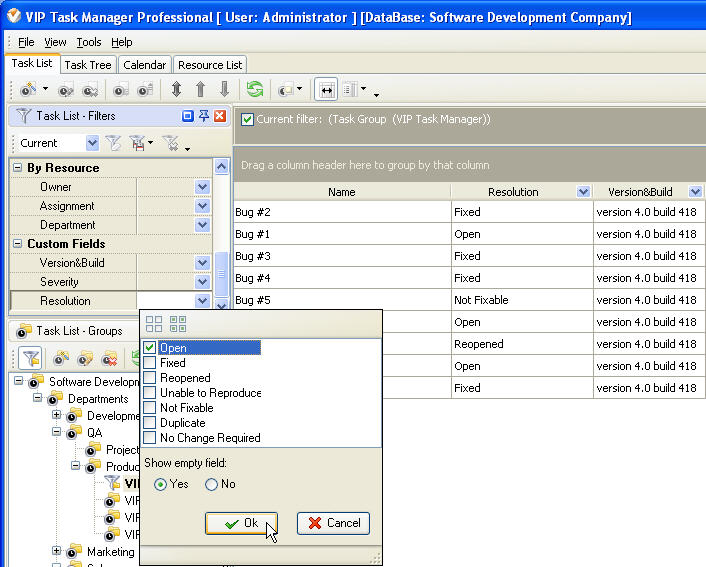Viewport: 706px width, 567px height.
Task: Toggle the Current filter checkbox
Action: point(247,119)
